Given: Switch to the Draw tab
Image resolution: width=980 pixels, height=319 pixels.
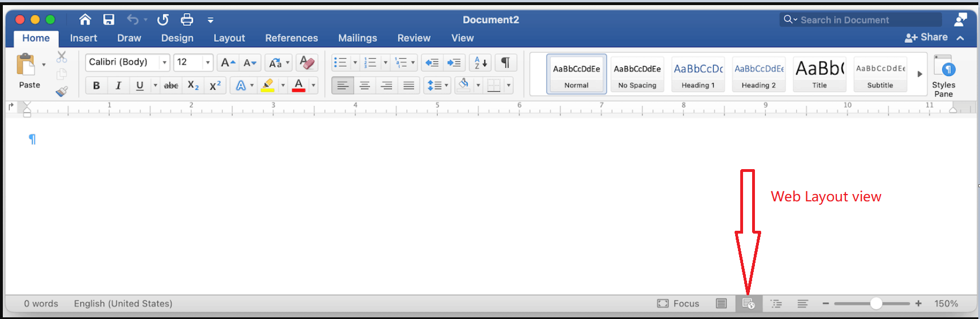Looking at the screenshot, I should [x=129, y=38].
